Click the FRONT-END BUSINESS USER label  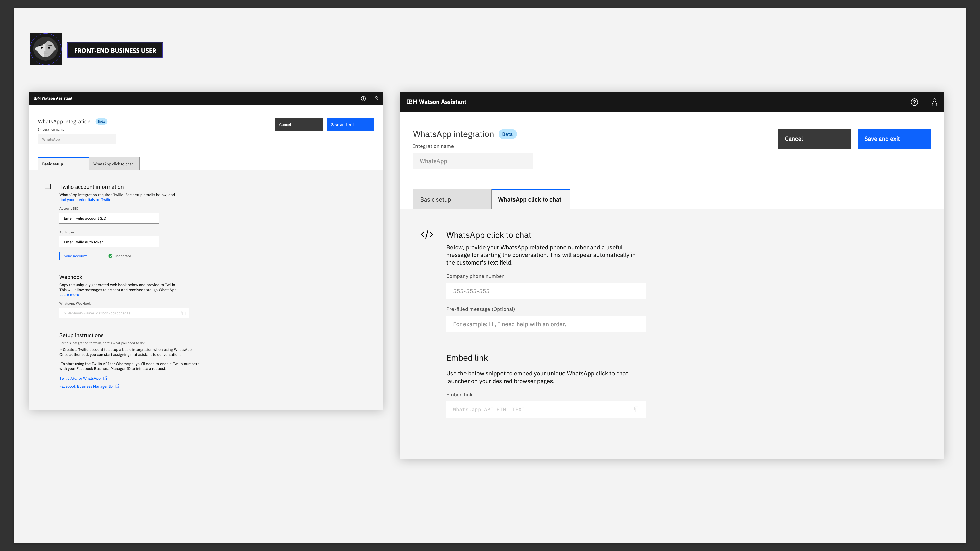pyautogui.click(x=115, y=50)
